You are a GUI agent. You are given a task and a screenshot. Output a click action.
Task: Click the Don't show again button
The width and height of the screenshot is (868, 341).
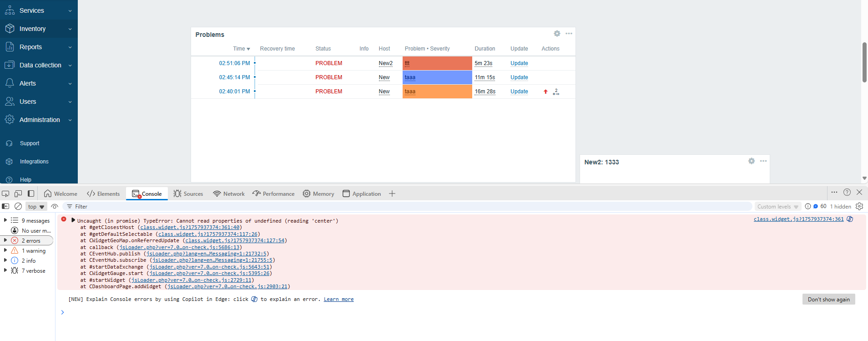[829, 299]
